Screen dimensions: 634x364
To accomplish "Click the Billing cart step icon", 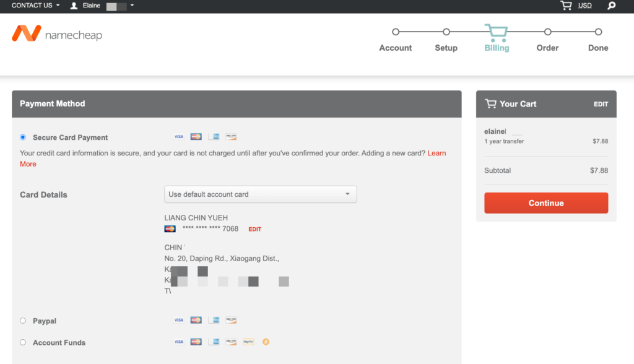I will coord(497,33).
